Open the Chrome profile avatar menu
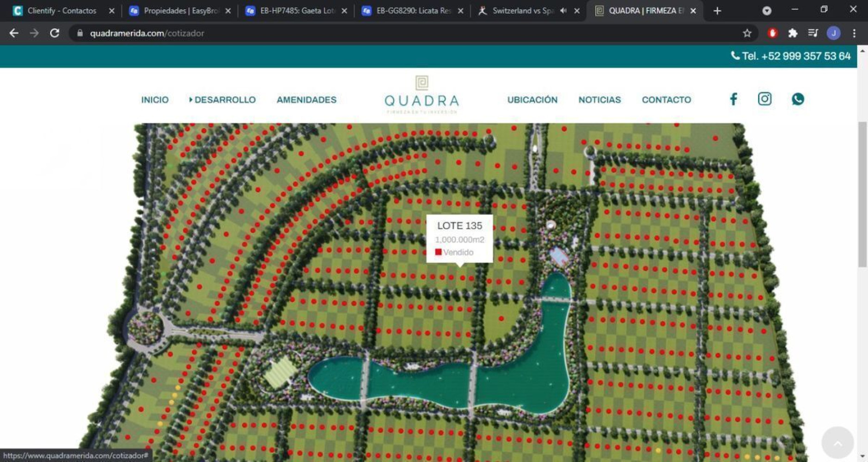Viewport: 868px width, 462px height. tap(833, 33)
